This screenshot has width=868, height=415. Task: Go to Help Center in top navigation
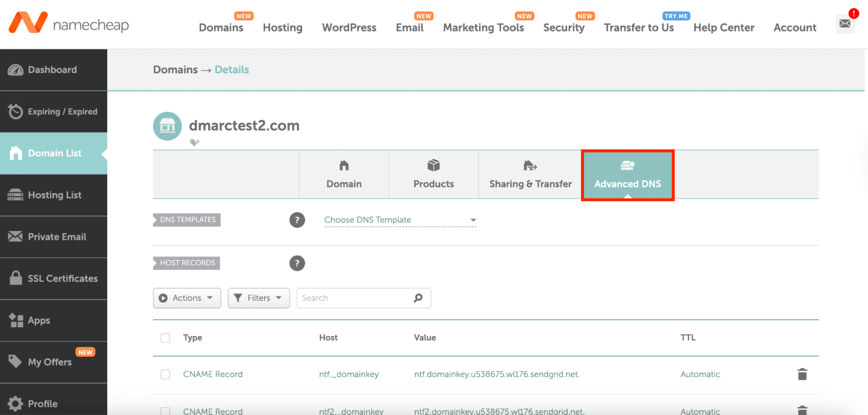(x=723, y=28)
